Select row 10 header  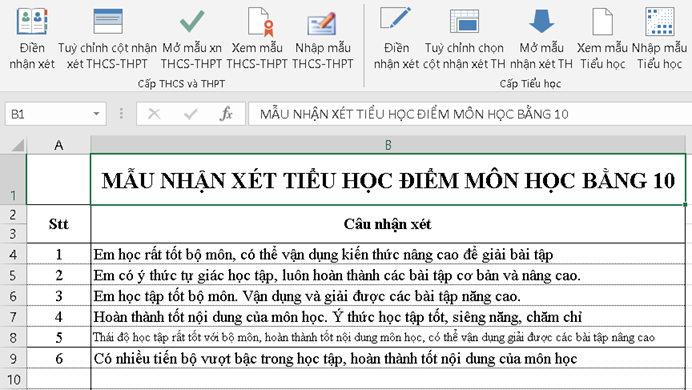pyautogui.click(x=13, y=379)
